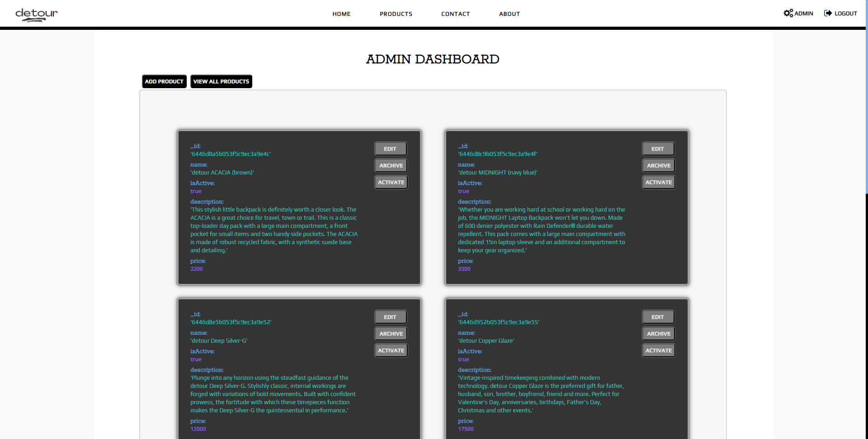Click the name 'detour Deep Silver-G'
Screen dimensions: 868x439
tap(219, 341)
